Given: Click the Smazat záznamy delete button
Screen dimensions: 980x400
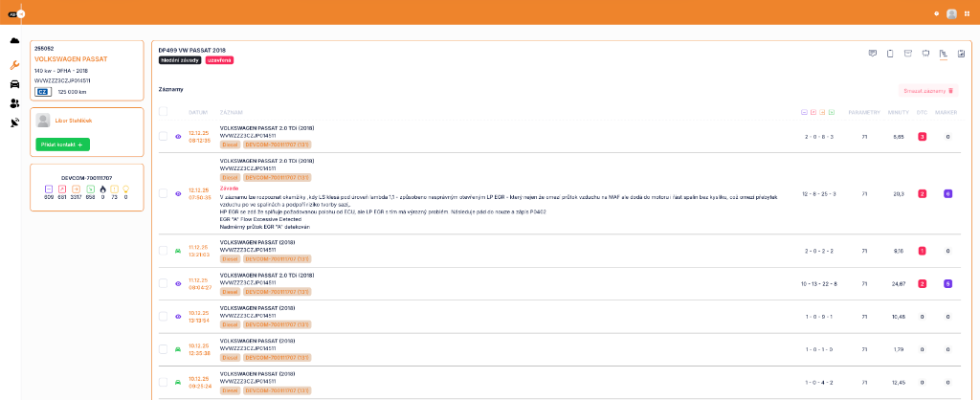Looking at the screenshot, I should point(928,91).
